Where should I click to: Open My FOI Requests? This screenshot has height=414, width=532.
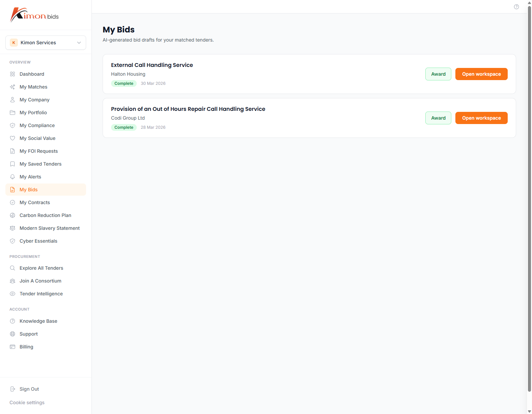coord(46,151)
